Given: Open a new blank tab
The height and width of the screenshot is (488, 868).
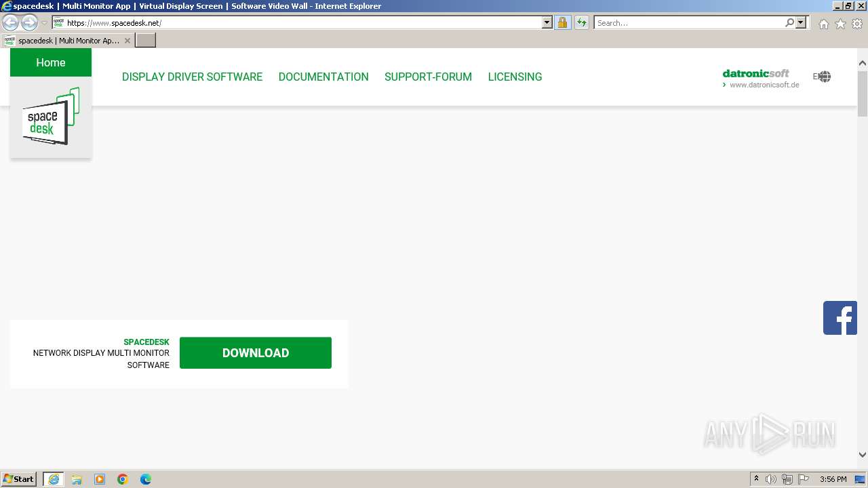Looking at the screenshot, I should point(146,40).
